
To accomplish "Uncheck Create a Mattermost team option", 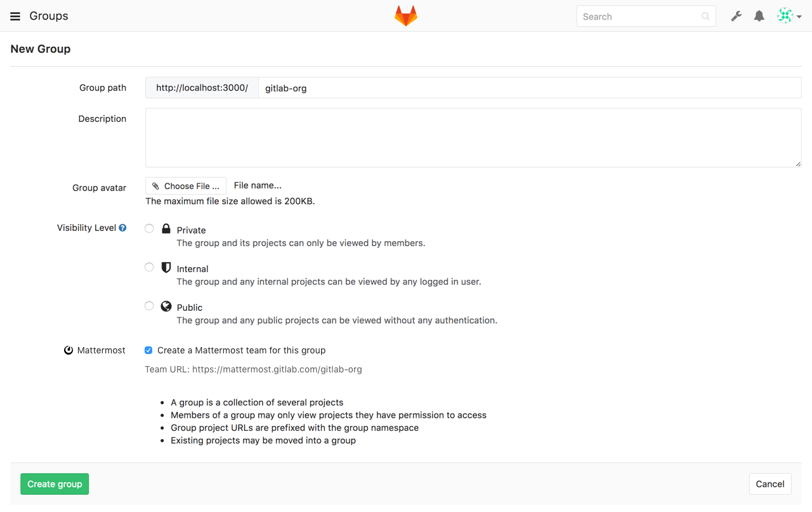I will coord(148,350).
